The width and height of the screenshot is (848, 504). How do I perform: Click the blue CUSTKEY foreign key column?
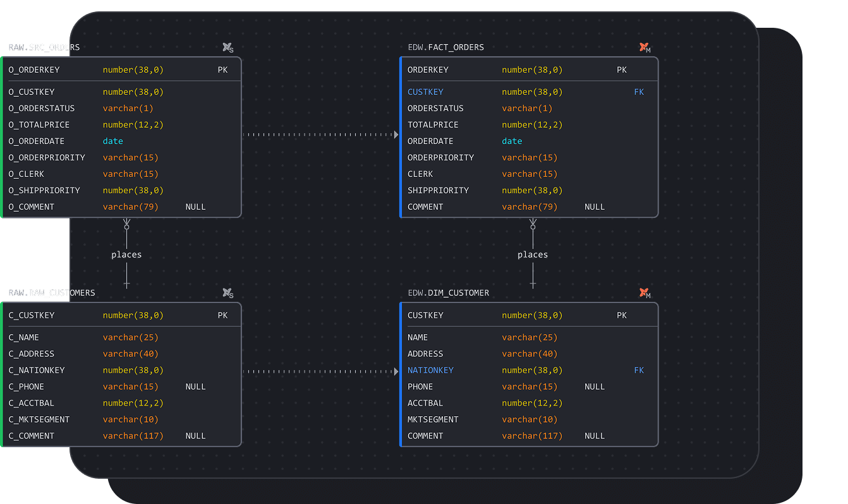(425, 92)
